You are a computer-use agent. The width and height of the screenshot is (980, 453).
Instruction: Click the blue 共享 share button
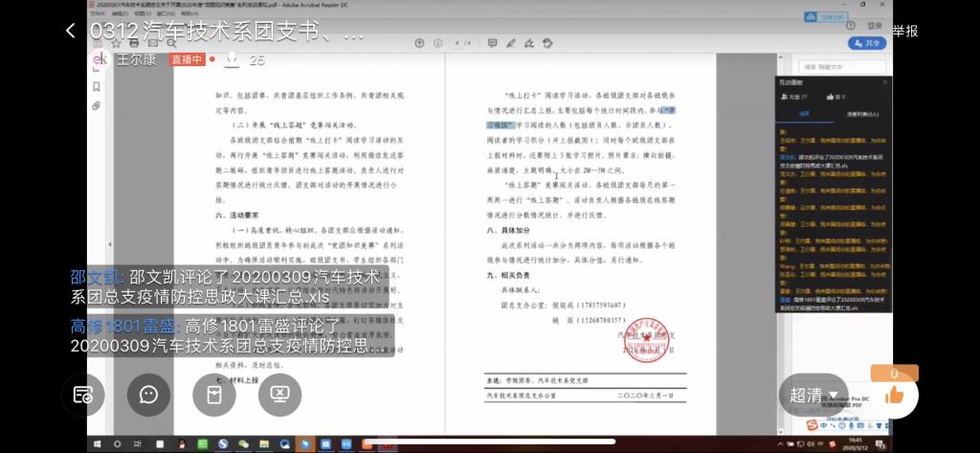(x=868, y=43)
